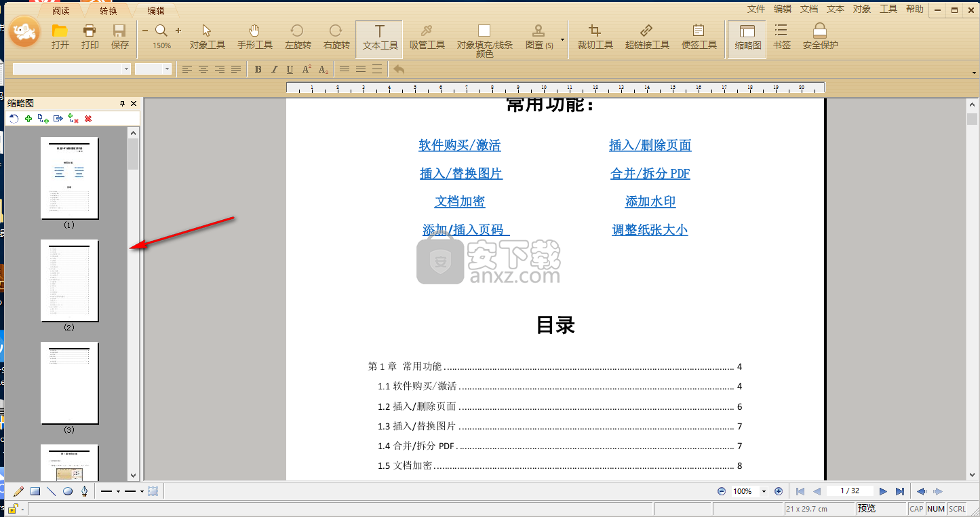Click the replace-page icon in thumbnail toolbar
Image resolution: width=980 pixels, height=517 pixels.
73,119
